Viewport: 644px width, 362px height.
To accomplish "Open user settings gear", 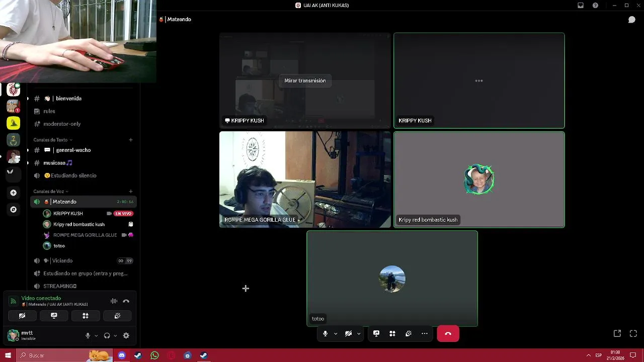I will click(126, 336).
